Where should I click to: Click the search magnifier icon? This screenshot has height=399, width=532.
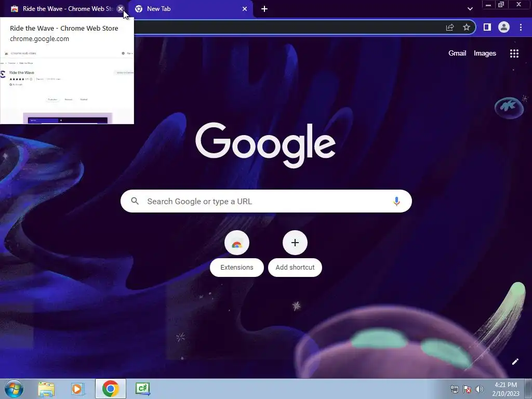point(135,201)
